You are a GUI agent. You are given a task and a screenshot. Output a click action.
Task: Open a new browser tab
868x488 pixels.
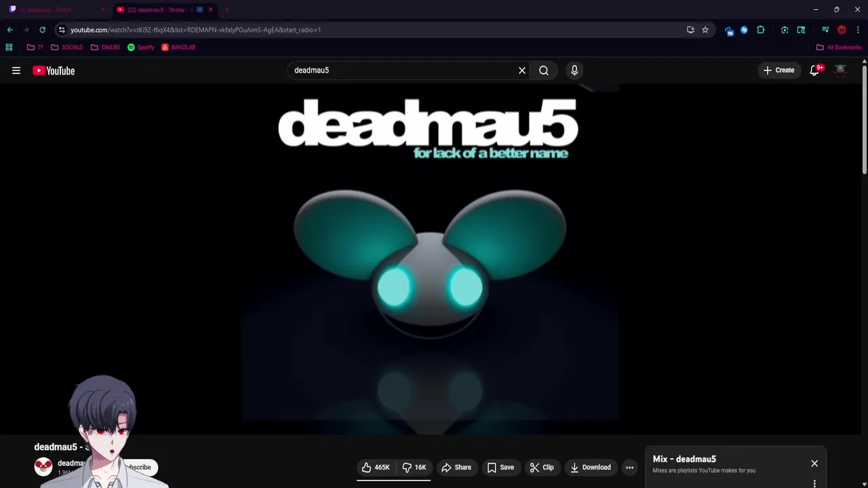point(226,9)
